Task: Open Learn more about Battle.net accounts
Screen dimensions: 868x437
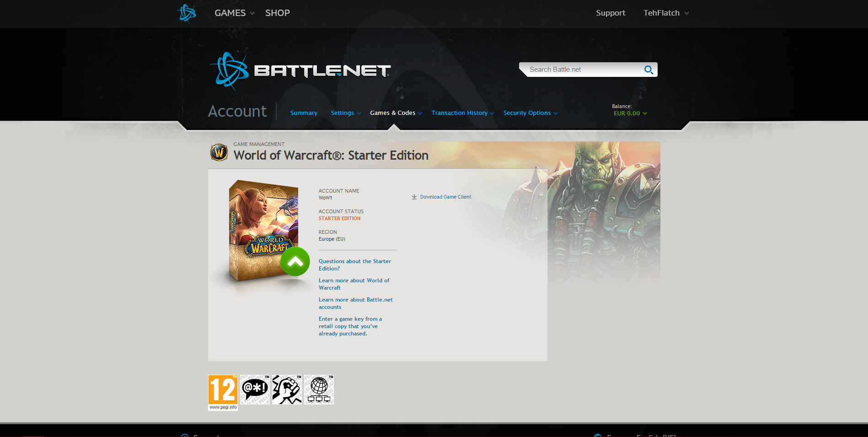Action: [x=356, y=303]
